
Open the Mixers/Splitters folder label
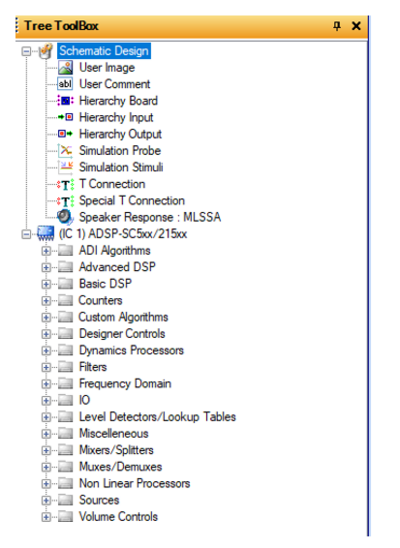(116, 450)
